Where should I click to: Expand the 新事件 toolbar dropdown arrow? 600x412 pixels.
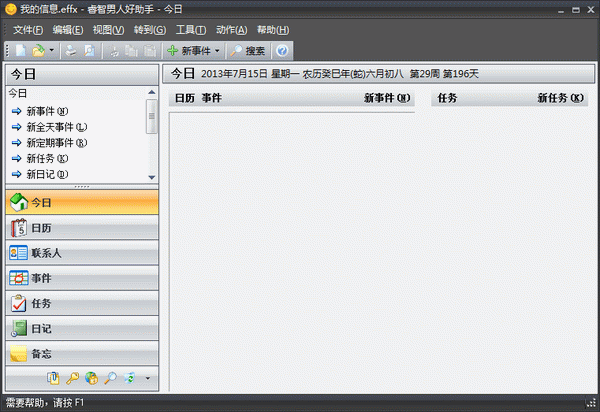[x=217, y=50]
